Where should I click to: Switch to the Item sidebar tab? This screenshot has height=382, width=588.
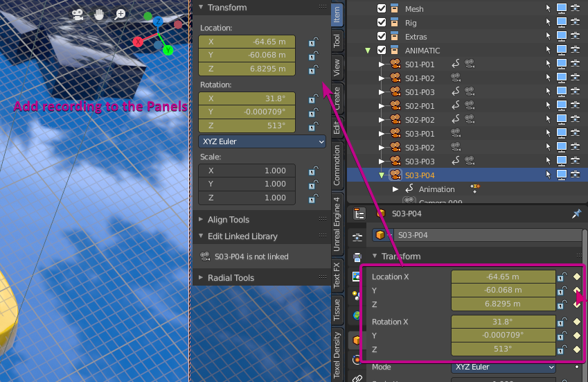point(337,15)
